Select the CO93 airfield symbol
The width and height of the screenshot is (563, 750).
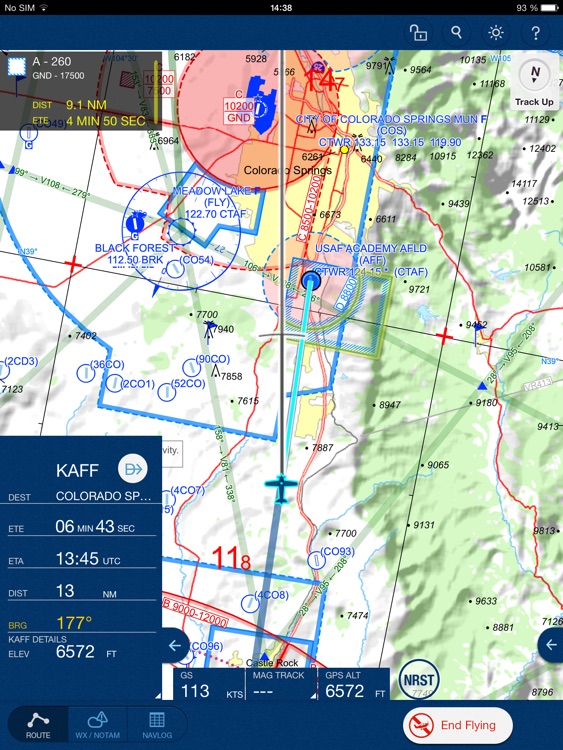point(316,560)
